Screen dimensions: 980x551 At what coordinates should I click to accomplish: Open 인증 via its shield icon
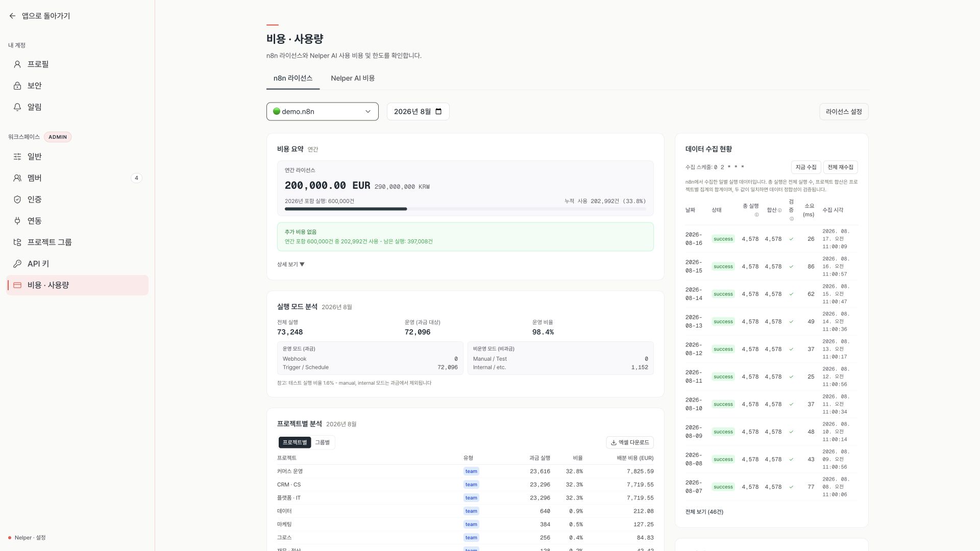17,199
